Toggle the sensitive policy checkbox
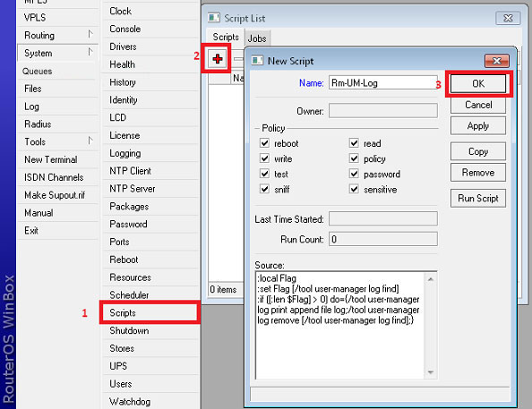The image size is (532, 409). click(354, 189)
